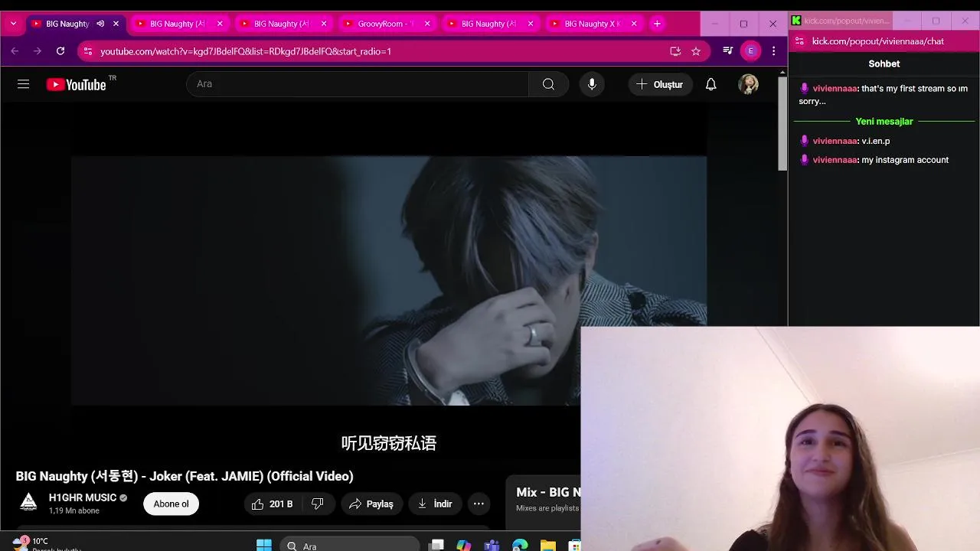Open a new Chrome tab

click(x=657, y=24)
